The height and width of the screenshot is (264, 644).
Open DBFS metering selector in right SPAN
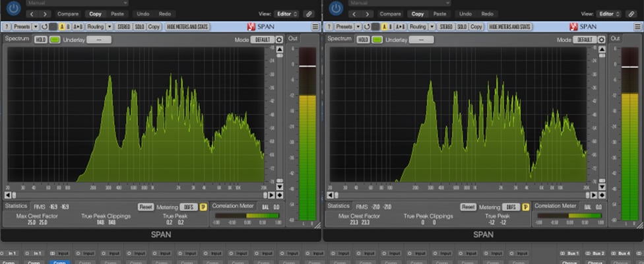click(x=511, y=207)
